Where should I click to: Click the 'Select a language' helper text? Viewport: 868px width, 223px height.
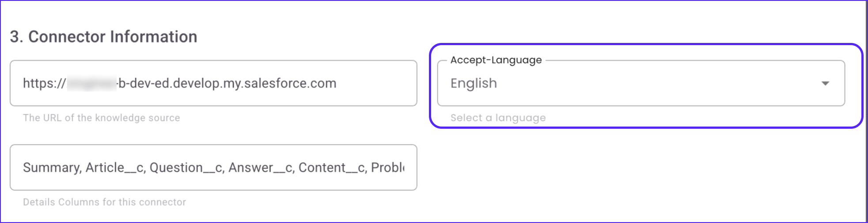(498, 118)
